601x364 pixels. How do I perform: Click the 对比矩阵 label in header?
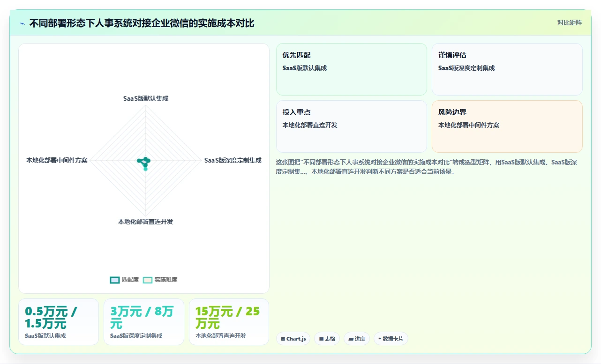click(x=569, y=22)
